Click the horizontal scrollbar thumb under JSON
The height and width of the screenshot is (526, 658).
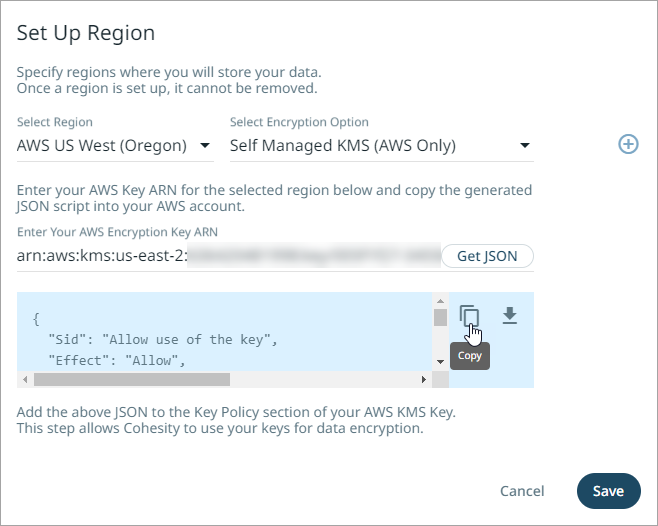click(x=130, y=380)
